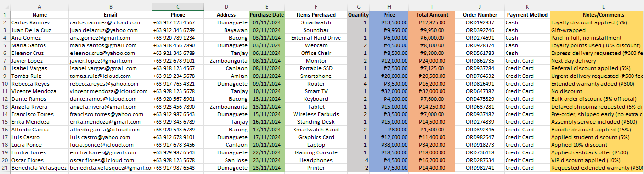Select the Gaming Console item cell
644x174 pixels.
tap(316, 152)
